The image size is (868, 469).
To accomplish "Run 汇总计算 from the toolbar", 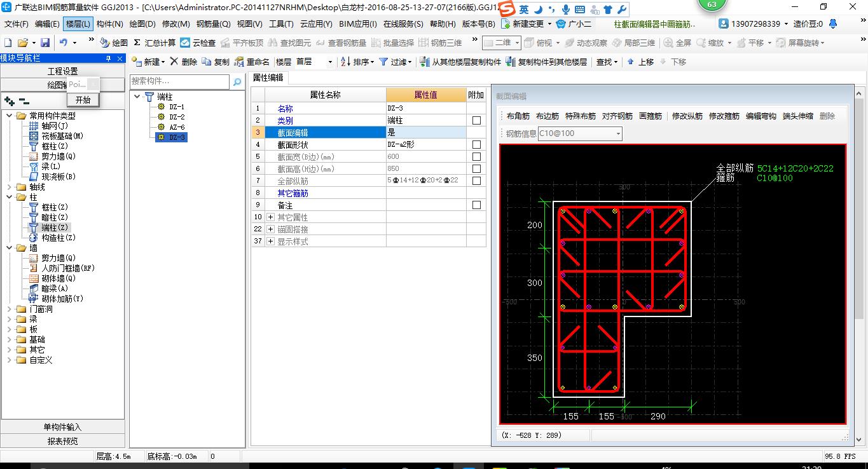I will coord(155,43).
